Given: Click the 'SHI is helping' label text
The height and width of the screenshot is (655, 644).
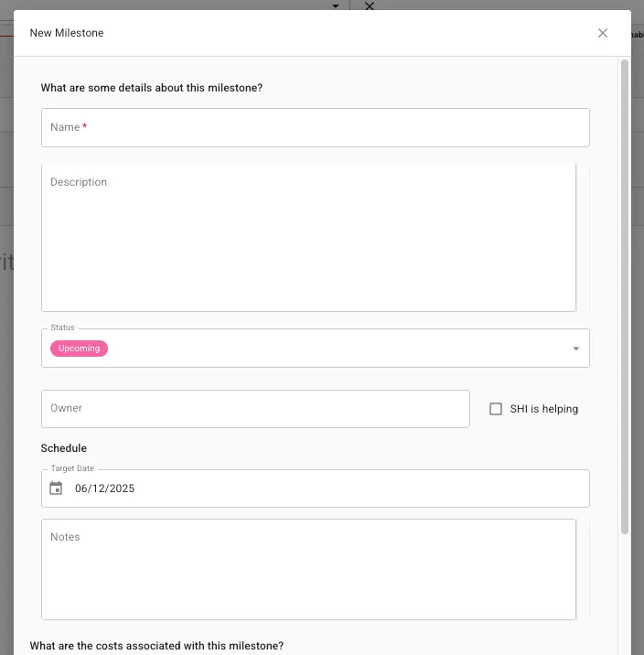Looking at the screenshot, I should click(543, 409).
